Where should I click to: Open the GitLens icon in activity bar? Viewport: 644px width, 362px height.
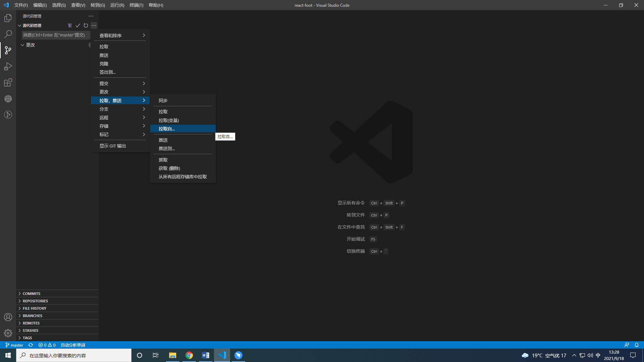pos(8,115)
